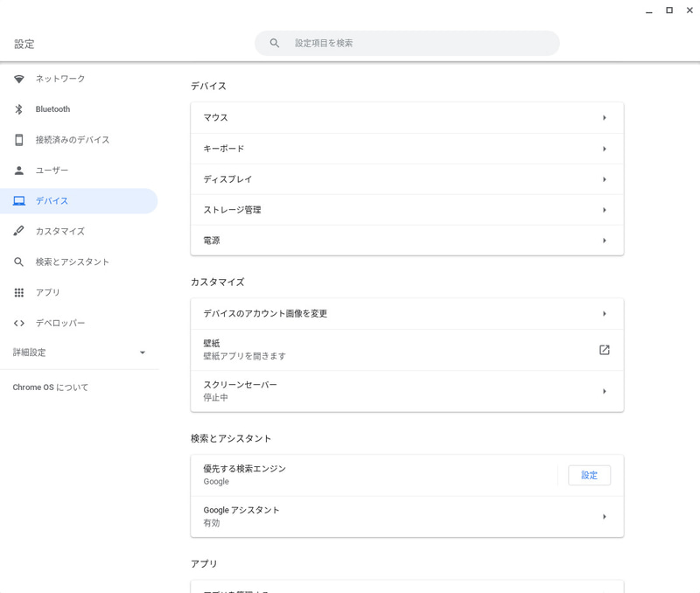Click the 設定 button for search engine

pyautogui.click(x=589, y=475)
